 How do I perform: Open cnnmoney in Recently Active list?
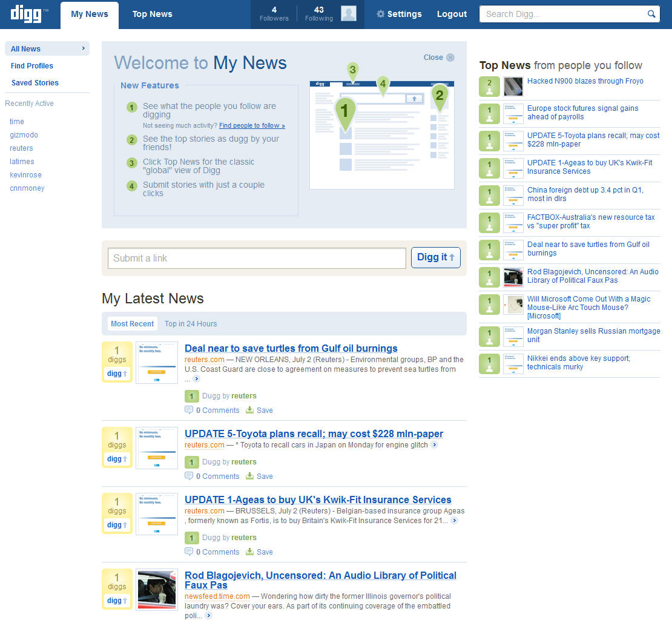click(x=27, y=188)
